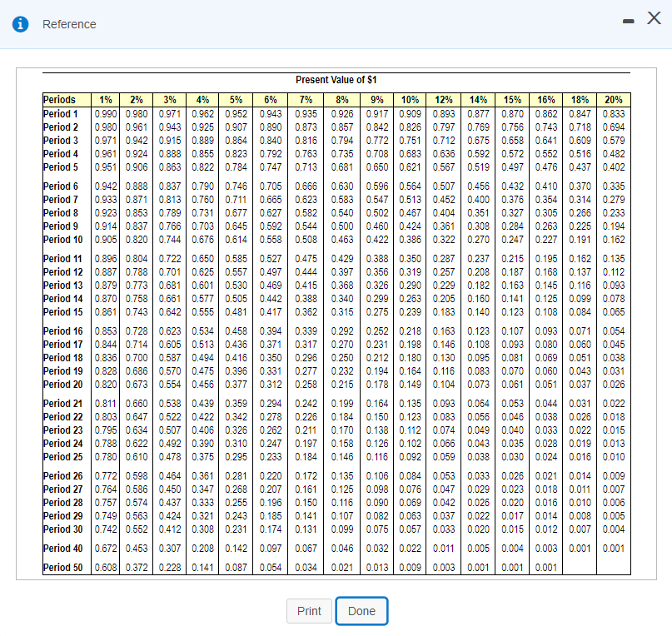Click value 0.587 for Period 18 at 3%

coord(170,358)
